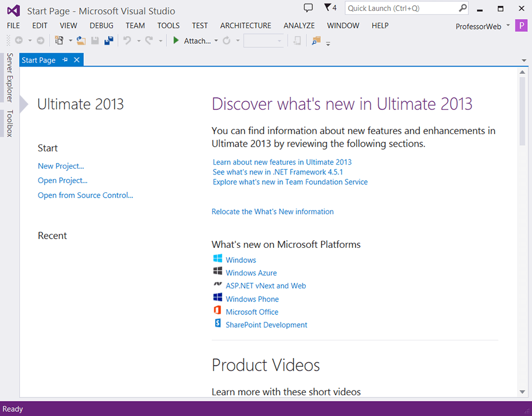Click Relocate the What's New information link
The image size is (532, 416).
point(272,211)
